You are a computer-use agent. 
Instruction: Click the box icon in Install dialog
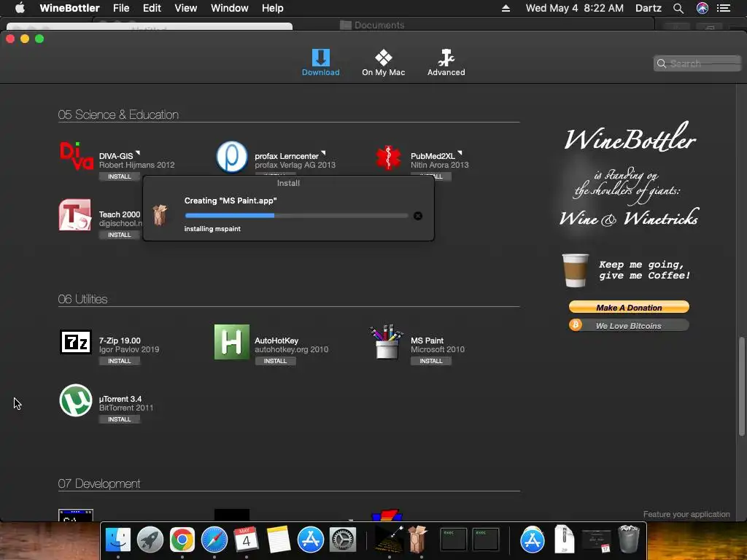pyautogui.click(x=160, y=215)
